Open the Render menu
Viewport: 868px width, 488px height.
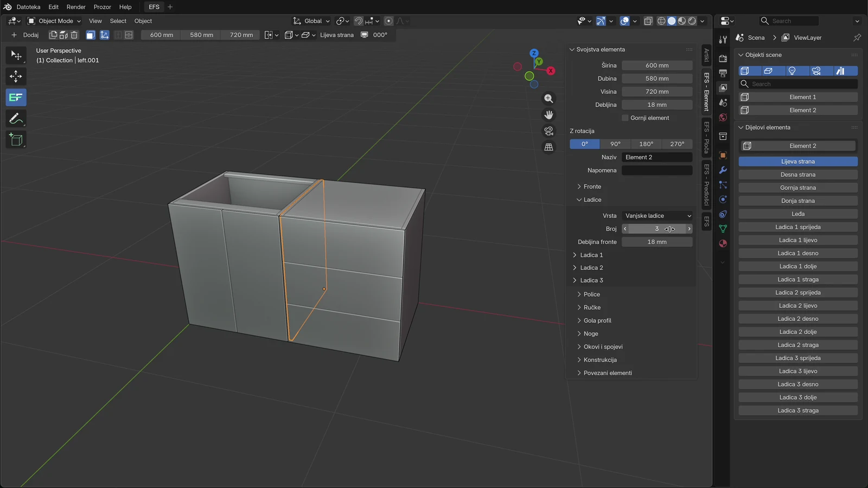pos(76,7)
